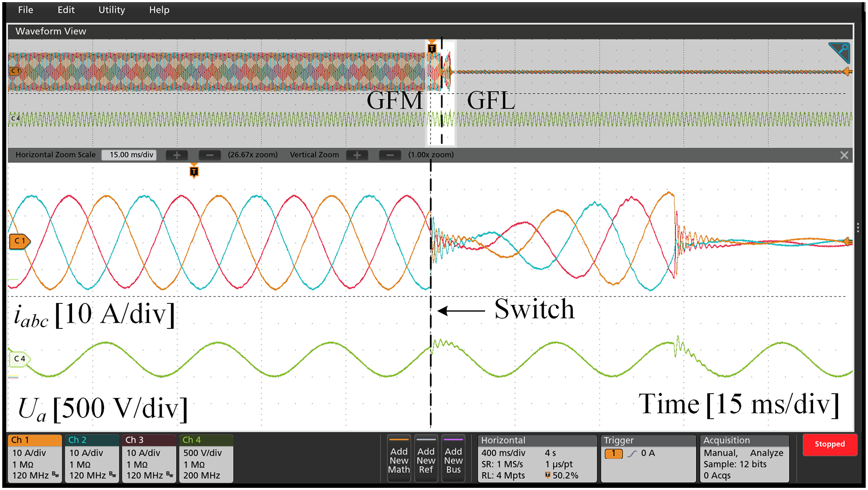
Task: Click Add New Bus button
Action: (453, 458)
